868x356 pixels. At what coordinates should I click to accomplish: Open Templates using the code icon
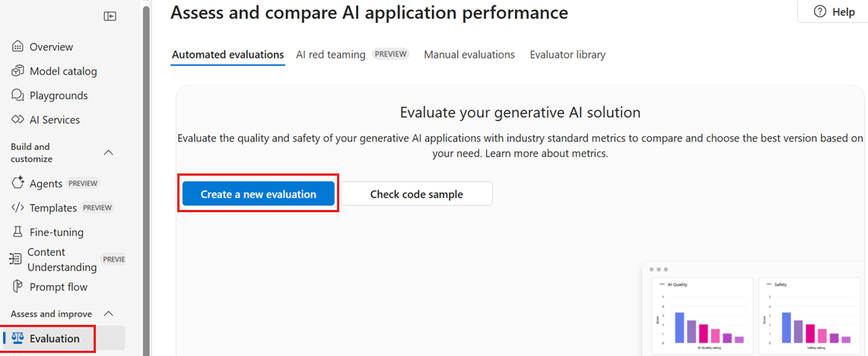pyautogui.click(x=17, y=208)
